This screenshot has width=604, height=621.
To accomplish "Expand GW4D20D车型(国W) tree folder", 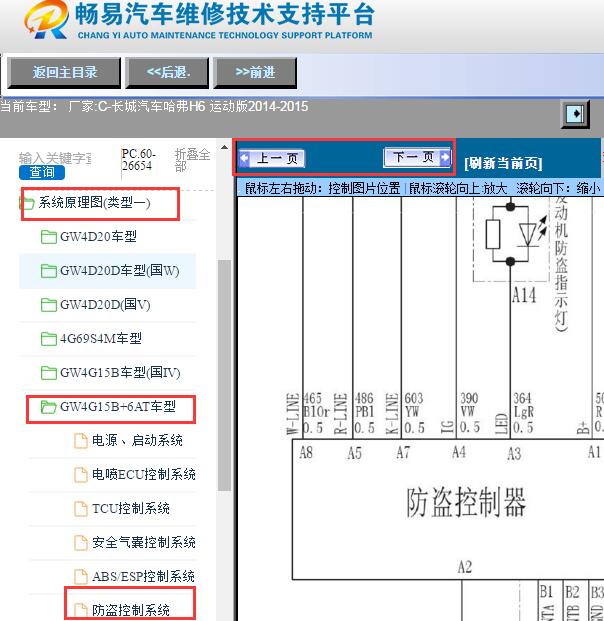I will [120, 271].
